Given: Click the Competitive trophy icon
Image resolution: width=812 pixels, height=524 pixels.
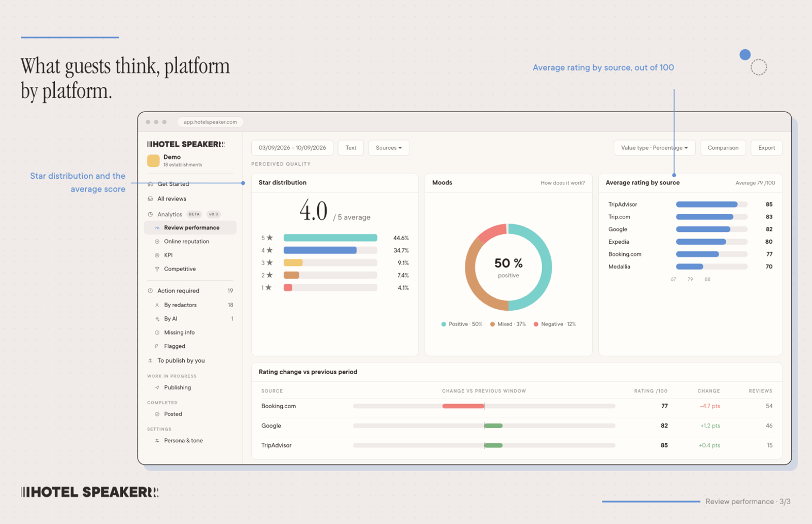Looking at the screenshot, I should (157, 269).
